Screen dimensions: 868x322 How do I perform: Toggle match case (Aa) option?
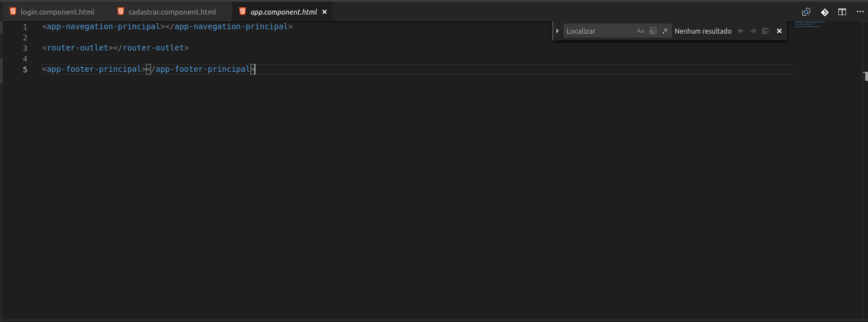[641, 31]
